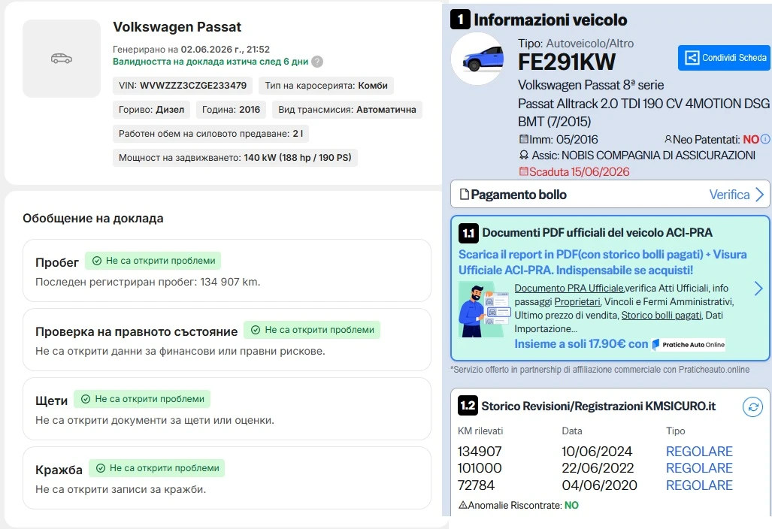Viewport: 772px width, 532px height.
Task: Click Insieme a soli 17.90€ offer text
Action: tap(581, 344)
